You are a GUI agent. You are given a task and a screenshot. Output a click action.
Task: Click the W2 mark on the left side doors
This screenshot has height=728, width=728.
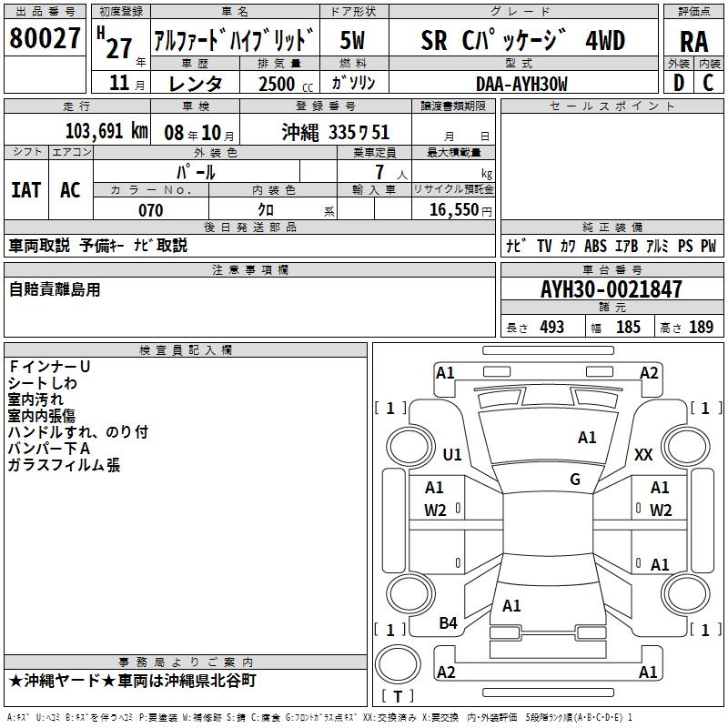click(435, 510)
